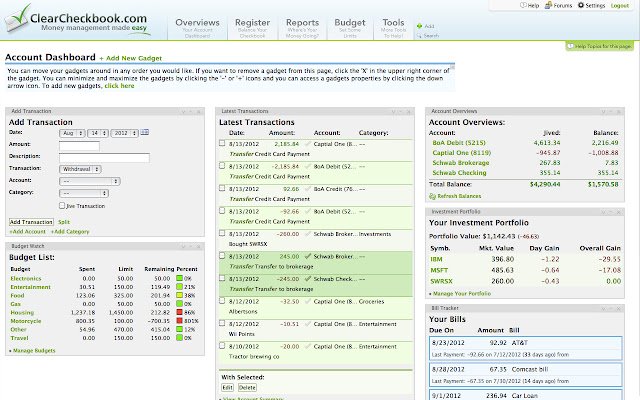Viewport: 640px width, 400px height.
Task: Toggle jived checkmark on -32.50 Albertsons transaction
Action: 308,301
